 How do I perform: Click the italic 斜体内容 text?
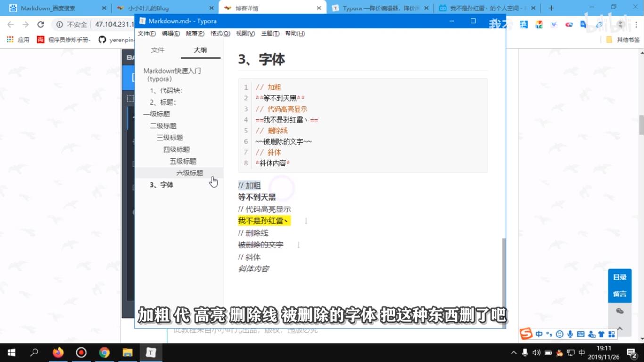253,269
